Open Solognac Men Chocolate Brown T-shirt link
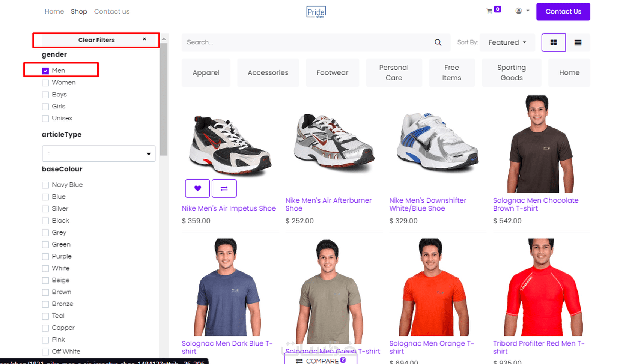Screen dimensions: 638x364 tap(536, 205)
